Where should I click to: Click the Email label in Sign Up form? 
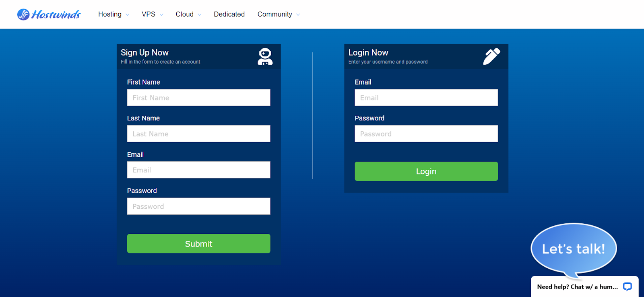point(135,154)
